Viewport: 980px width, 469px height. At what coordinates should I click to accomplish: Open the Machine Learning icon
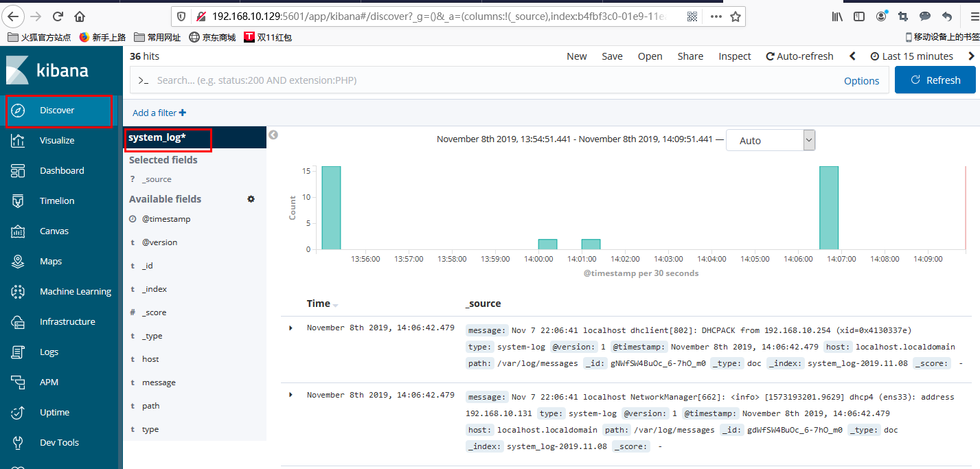[19, 292]
